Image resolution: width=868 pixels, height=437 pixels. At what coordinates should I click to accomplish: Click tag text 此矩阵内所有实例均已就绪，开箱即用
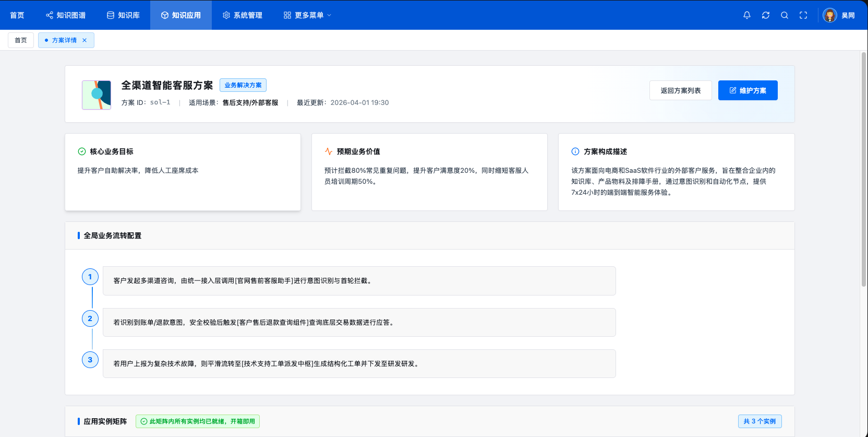(202, 421)
